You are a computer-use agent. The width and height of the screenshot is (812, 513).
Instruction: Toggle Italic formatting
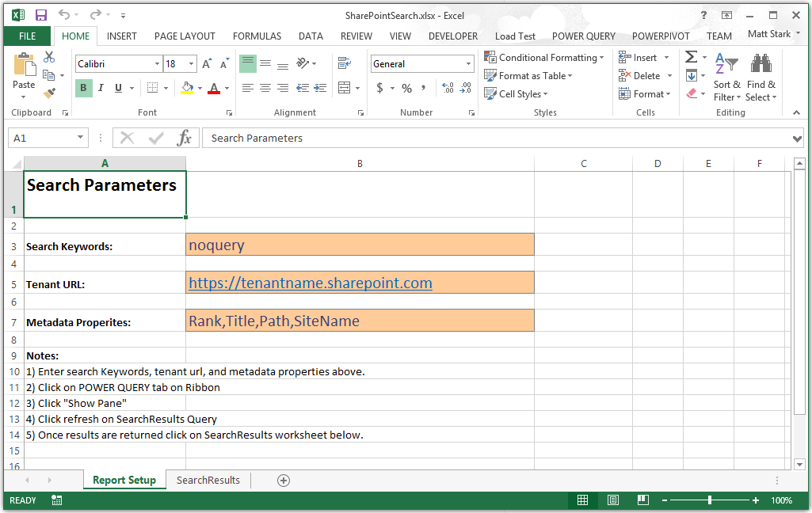[101, 88]
